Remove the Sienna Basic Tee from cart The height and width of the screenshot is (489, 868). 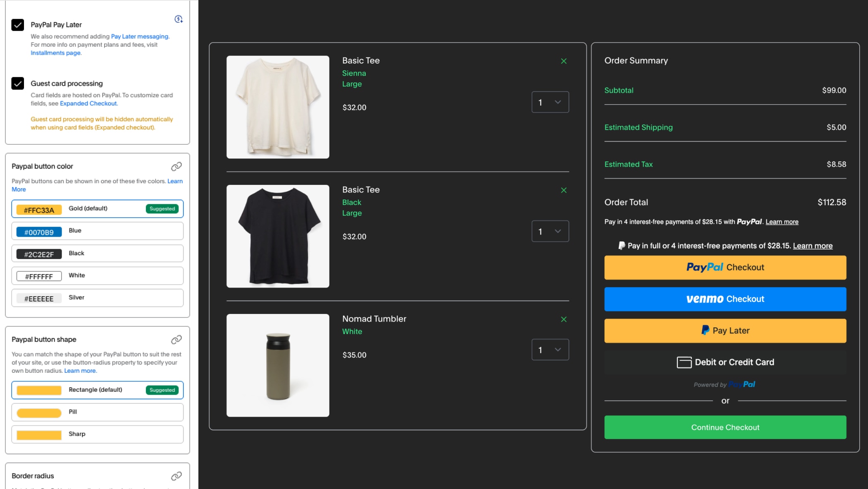tap(563, 61)
